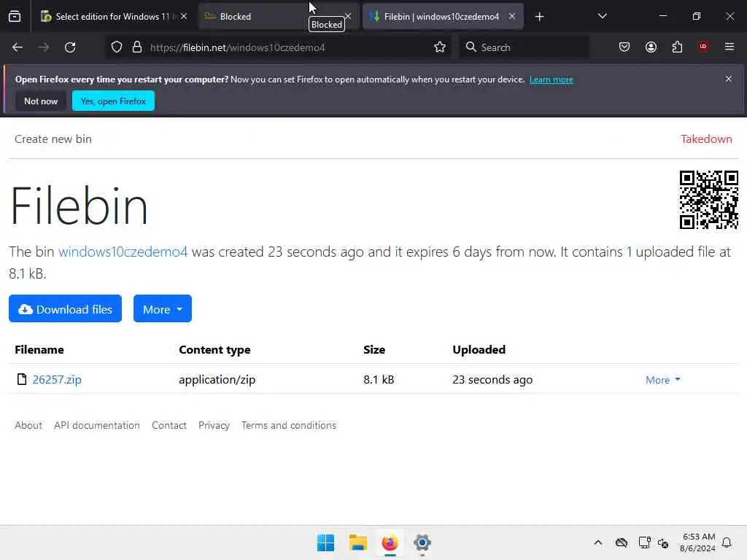The width and height of the screenshot is (747, 560).
Task: Choose Yes, open Firefox button
Action: [x=113, y=101]
